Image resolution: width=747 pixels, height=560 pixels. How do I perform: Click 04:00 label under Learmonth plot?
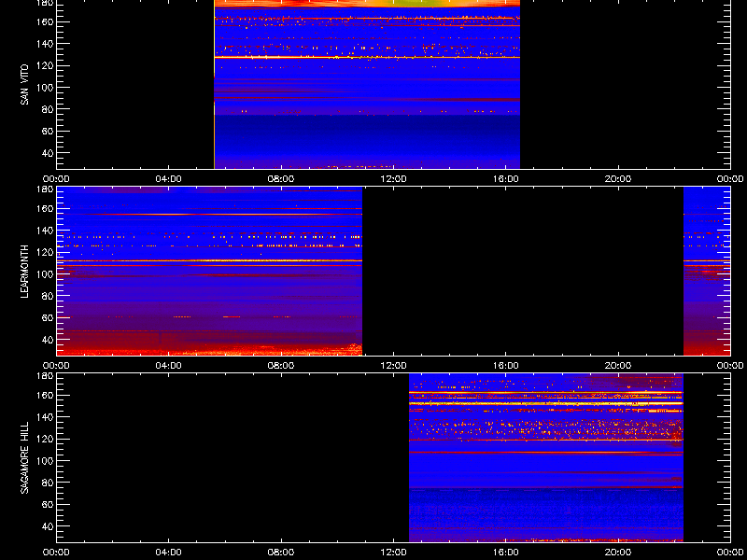169,366
